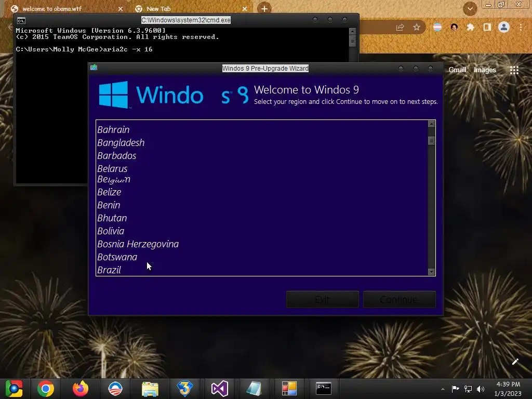Switch to Command Prompt in the taskbar
Viewport: 532px width, 399px height.
click(323, 389)
